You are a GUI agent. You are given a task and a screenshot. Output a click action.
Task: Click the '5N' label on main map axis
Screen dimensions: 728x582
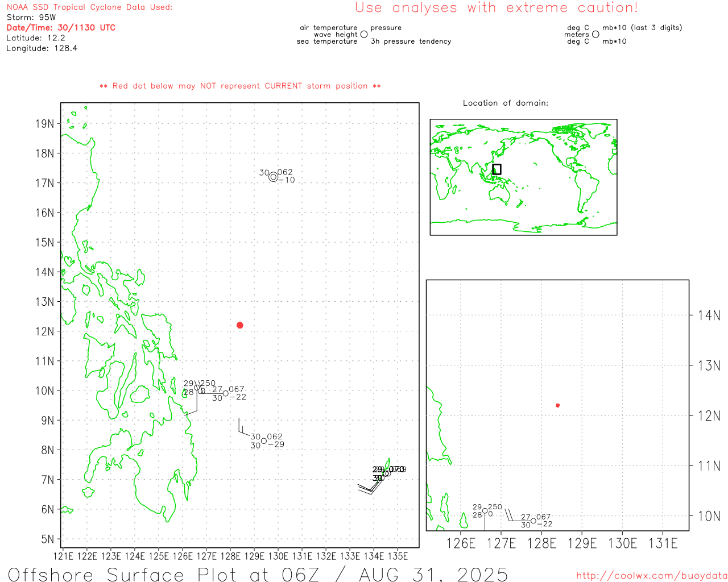click(x=48, y=539)
